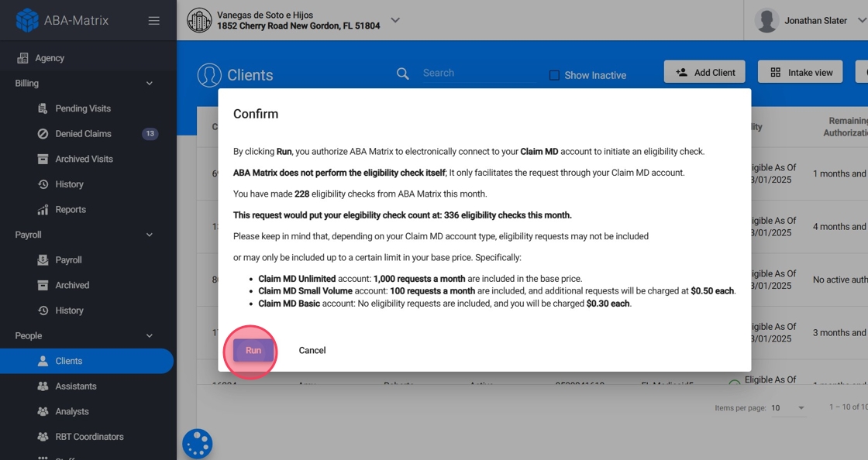868x460 pixels.
Task: Collapse the People section
Action: coord(149,336)
